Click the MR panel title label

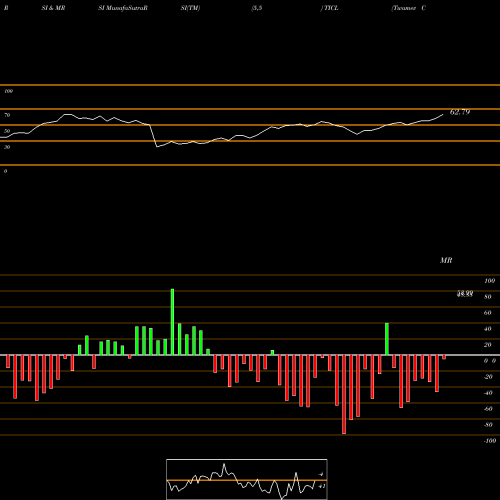click(x=446, y=260)
